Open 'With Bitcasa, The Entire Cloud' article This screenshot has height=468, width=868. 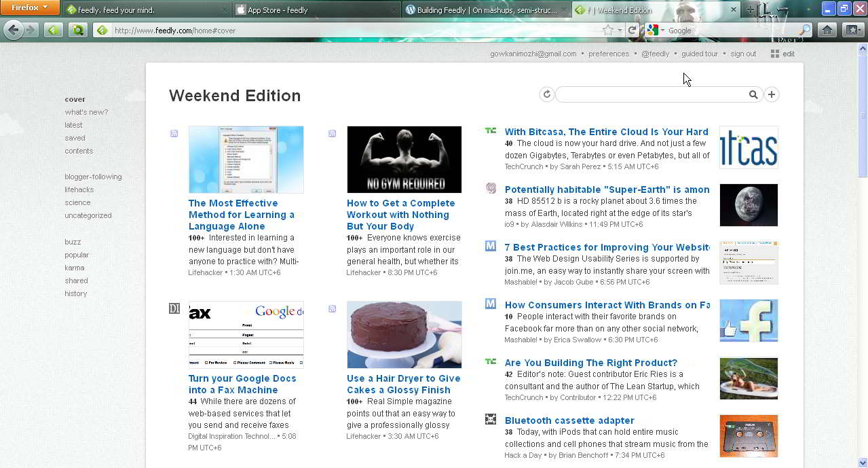click(x=607, y=132)
